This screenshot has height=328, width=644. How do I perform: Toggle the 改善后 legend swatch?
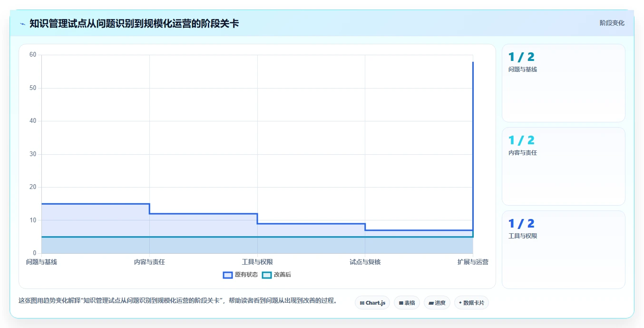267,275
